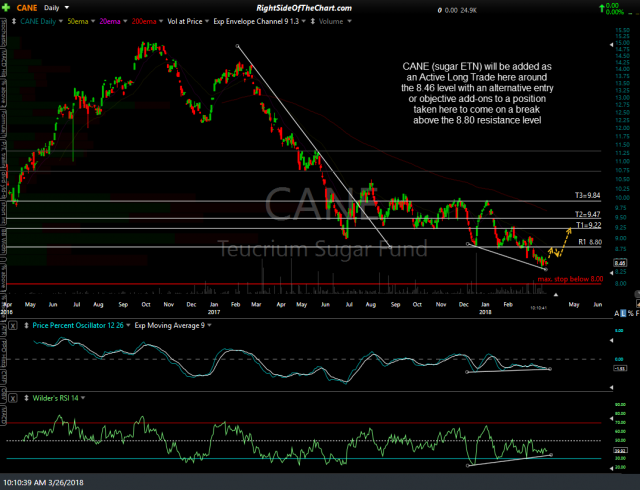Click the price-scale arrow marker near 8.25
Image resolution: width=640 pixels, height=490 pixels.
(611, 272)
